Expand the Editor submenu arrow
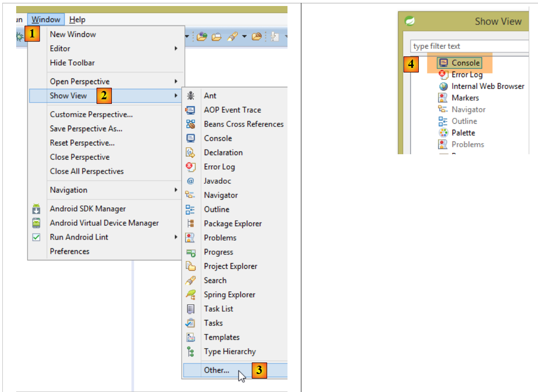The width and height of the screenshot is (538, 392). pyautogui.click(x=176, y=48)
